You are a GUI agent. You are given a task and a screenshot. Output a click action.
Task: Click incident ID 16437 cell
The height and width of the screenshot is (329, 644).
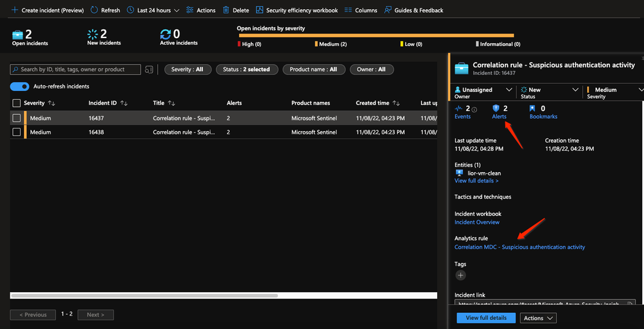[96, 119]
